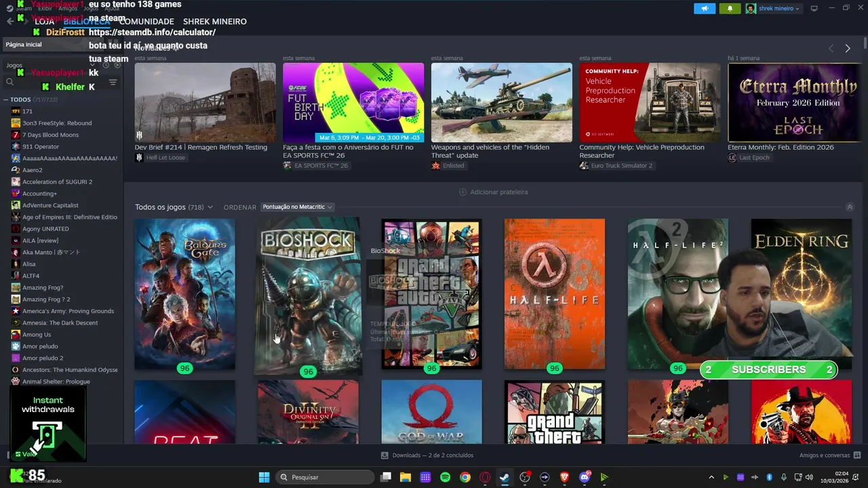Open File Explorer from taskbar

[406, 477]
